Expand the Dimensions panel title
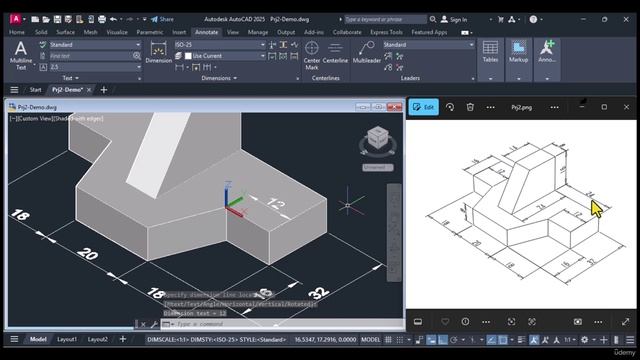 [219, 78]
